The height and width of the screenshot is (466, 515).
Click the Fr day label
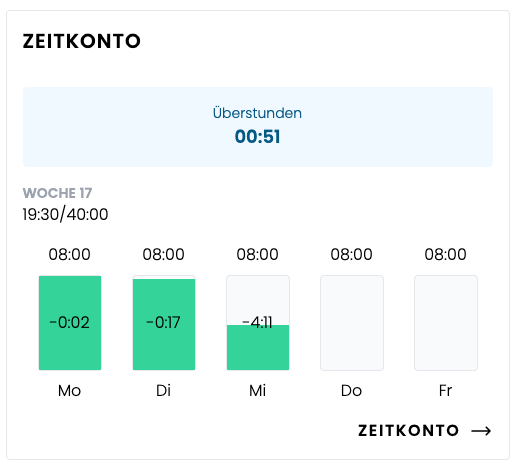pyautogui.click(x=445, y=390)
